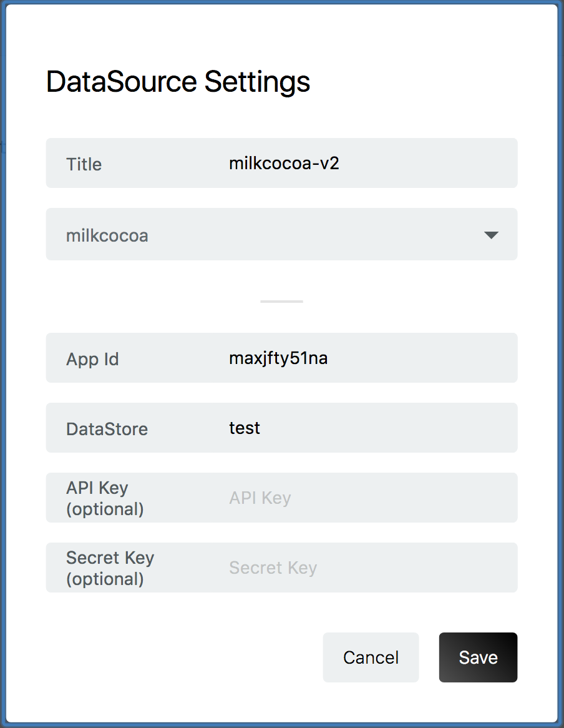Click the DataStore label

tap(107, 429)
